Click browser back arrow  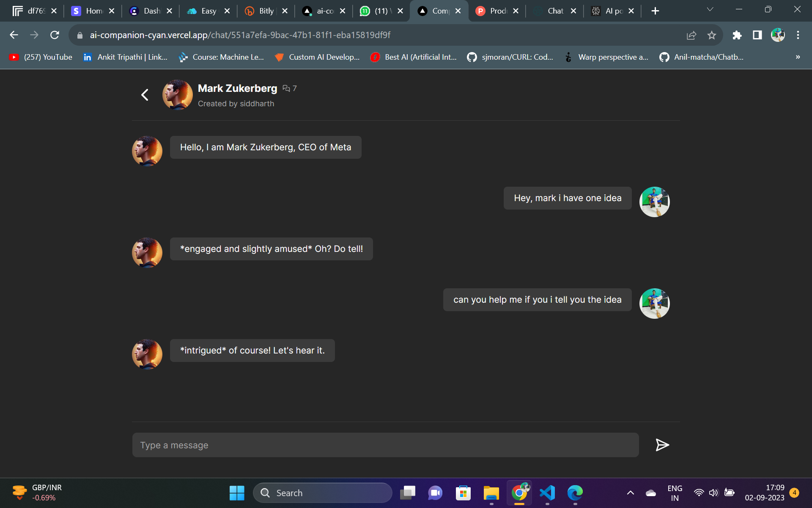tap(14, 35)
